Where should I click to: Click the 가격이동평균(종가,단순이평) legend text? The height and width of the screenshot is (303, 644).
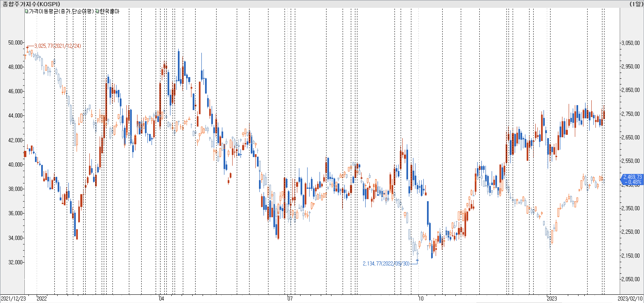[x=61, y=11]
